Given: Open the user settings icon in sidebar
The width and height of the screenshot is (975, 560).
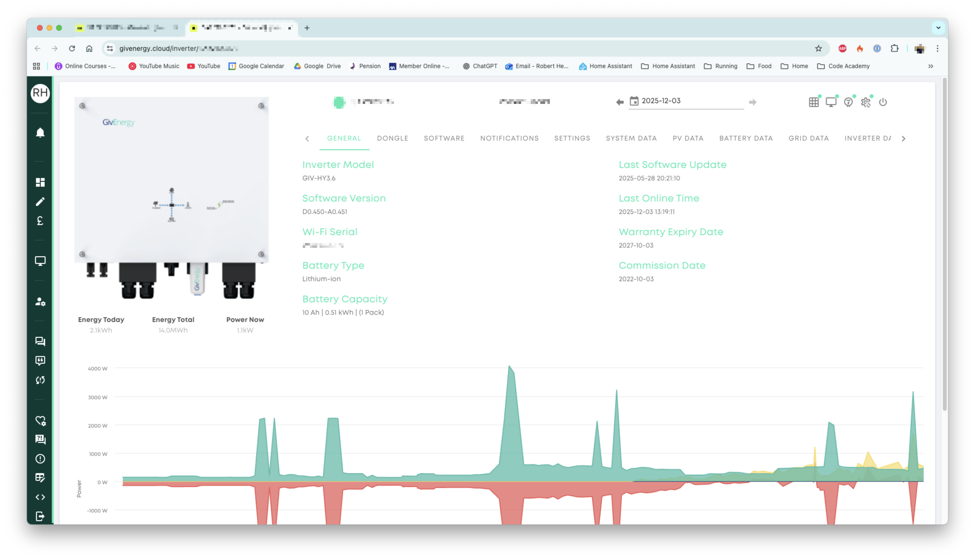Looking at the screenshot, I should click(40, 302).
